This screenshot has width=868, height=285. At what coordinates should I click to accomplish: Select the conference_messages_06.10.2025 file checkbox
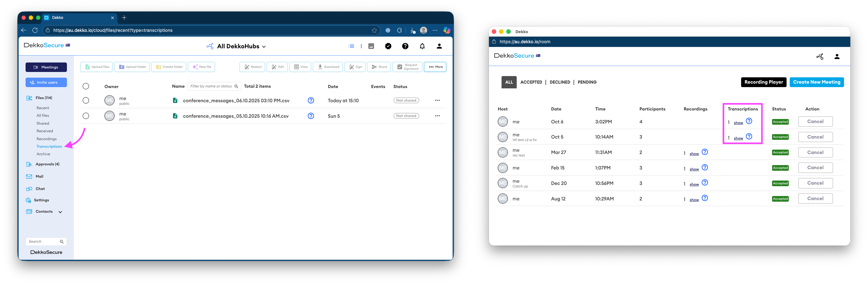point(86,100)
